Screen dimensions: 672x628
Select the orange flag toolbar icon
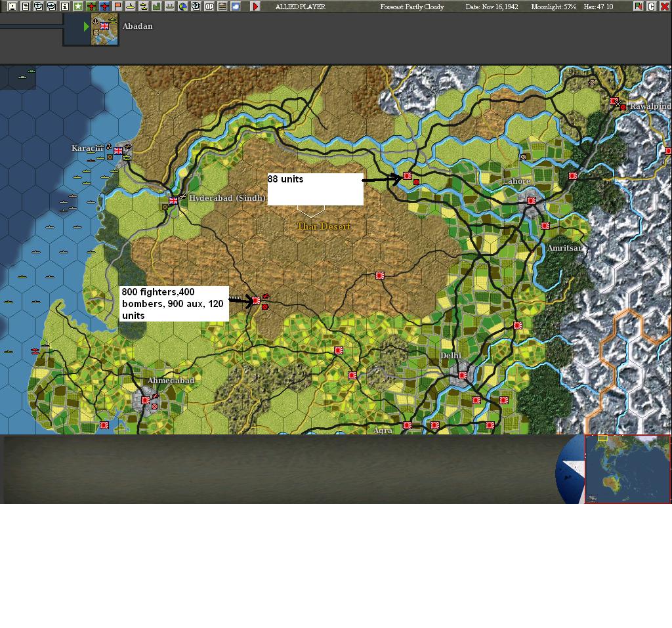tap(117, 7)
